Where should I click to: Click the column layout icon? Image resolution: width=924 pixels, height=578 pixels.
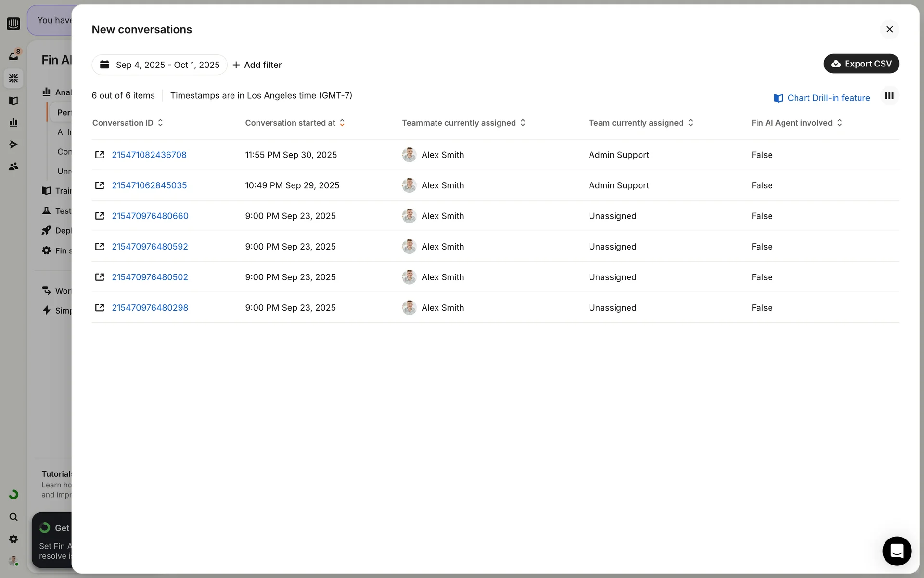[x=889, y=96]
